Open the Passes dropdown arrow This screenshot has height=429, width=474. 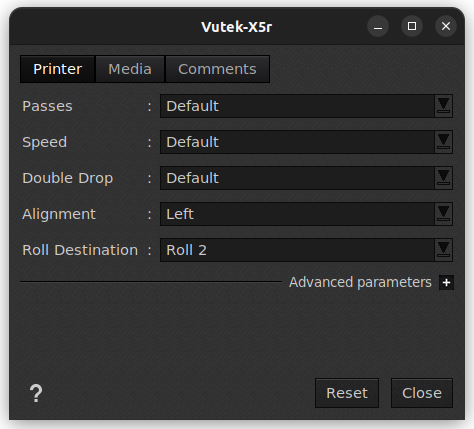click(443, 106)
